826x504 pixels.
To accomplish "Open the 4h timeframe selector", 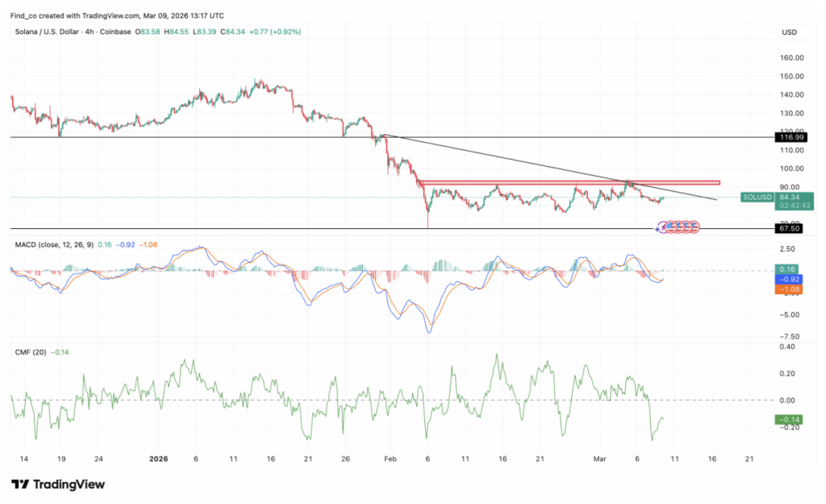I will (x=89, y=32).
